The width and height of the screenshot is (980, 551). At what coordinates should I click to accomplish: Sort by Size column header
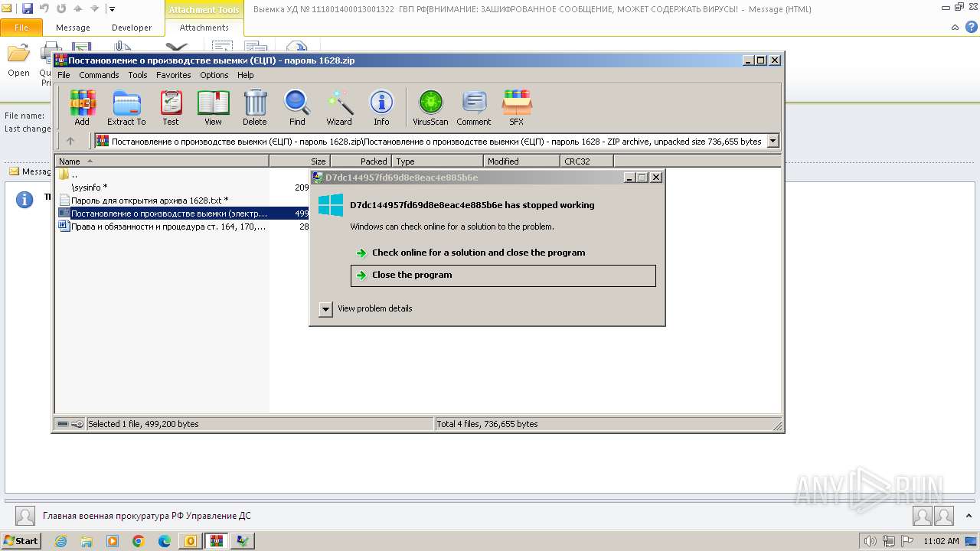click(300, 161)
